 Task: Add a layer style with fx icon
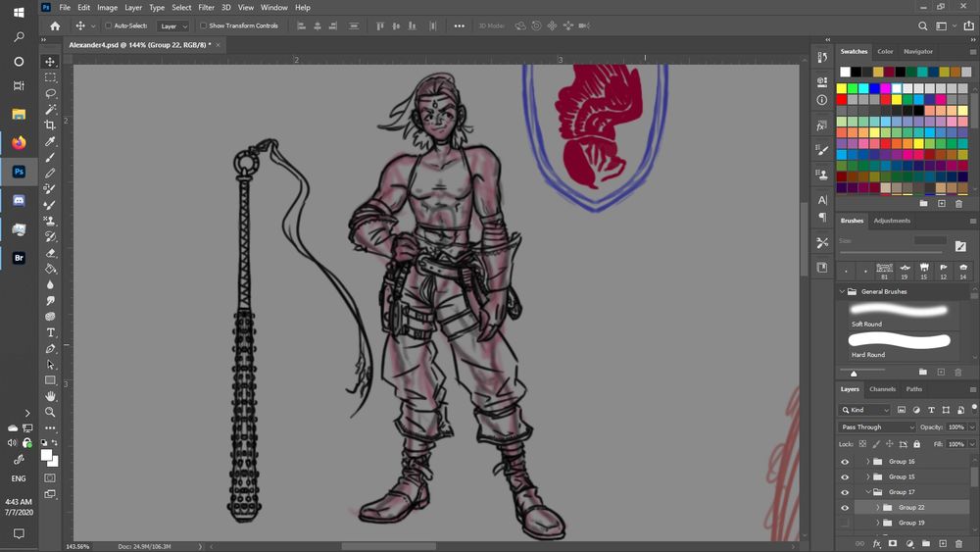[877, 543]
